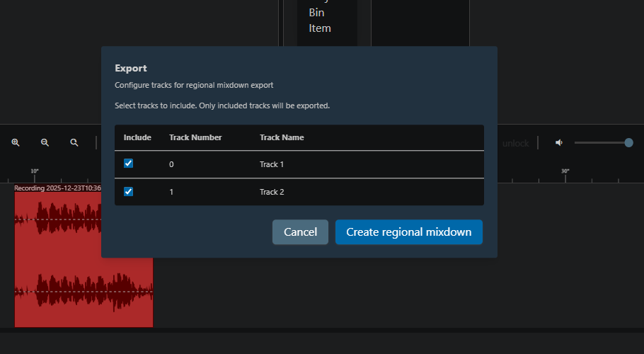
Task: Select the Bin Item entry behind dialog
Action: (320, 21)
